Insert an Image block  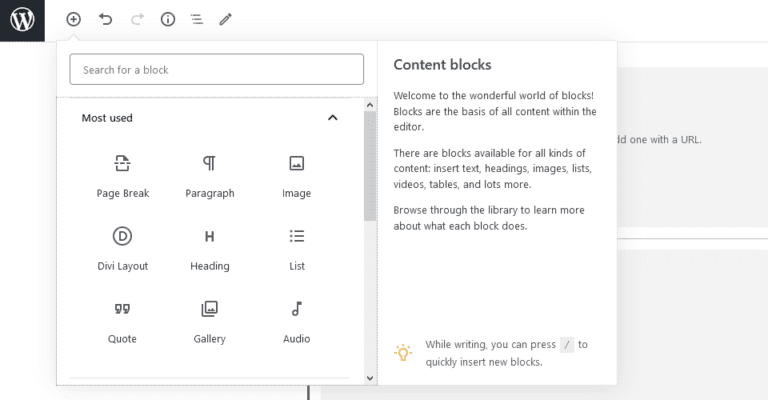click(296, 176)
